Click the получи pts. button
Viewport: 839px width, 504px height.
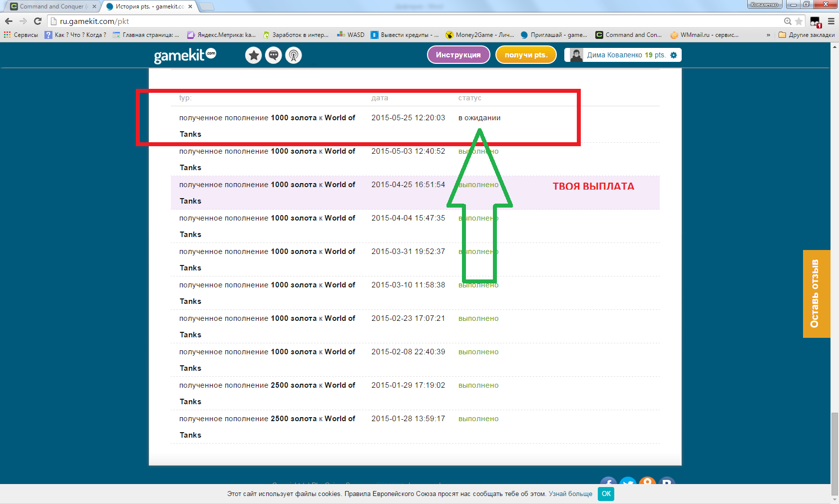pyautogui.click(x=526, y=55)
